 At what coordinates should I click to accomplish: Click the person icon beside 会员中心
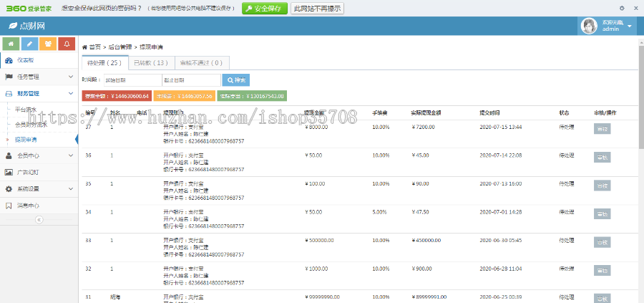point(9,156)
